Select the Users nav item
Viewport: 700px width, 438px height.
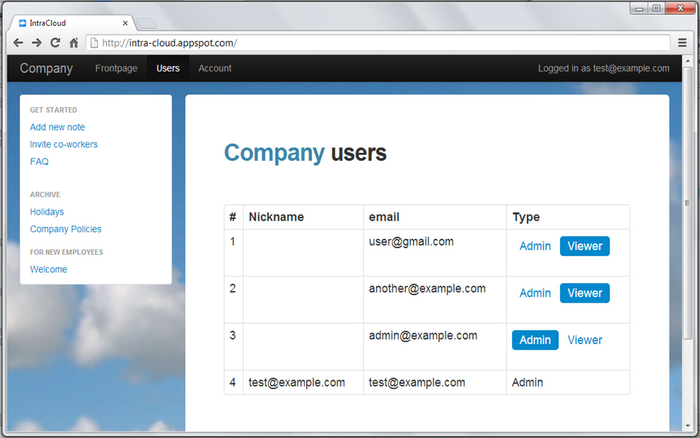[x=168, y=68]
